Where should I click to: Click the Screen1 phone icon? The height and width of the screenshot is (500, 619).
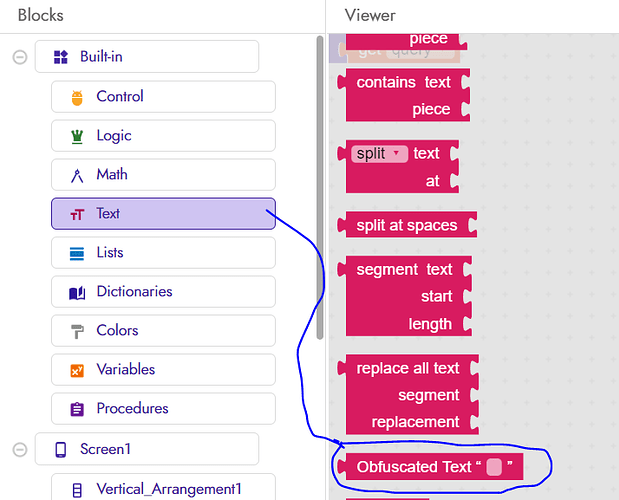(x=61, y=449)
